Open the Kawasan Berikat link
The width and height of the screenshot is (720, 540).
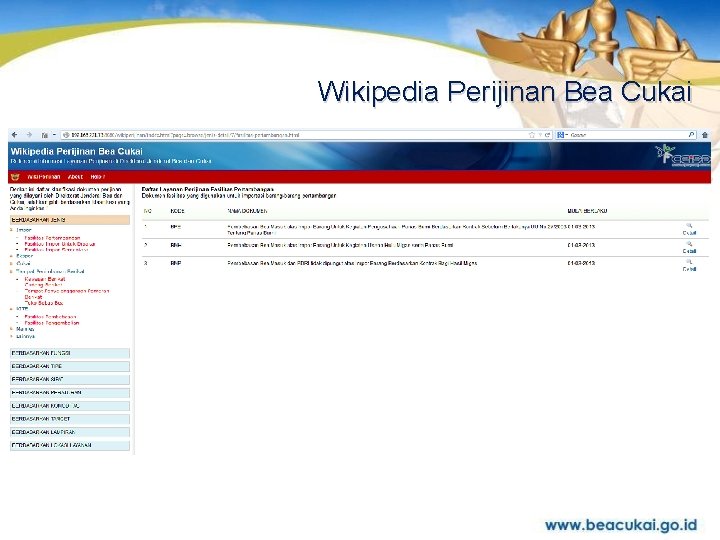[x=45, y=279]
